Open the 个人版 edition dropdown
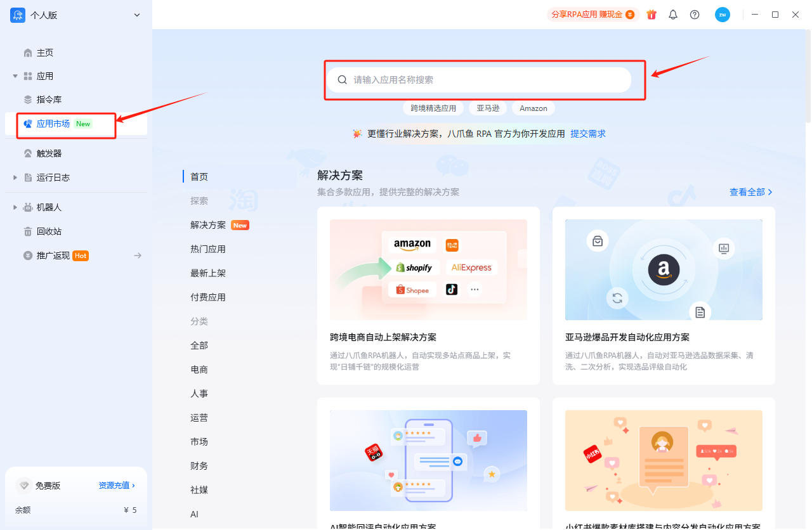Image resolution: width=812 pixels, height=530 pixels. coord(76,15)
